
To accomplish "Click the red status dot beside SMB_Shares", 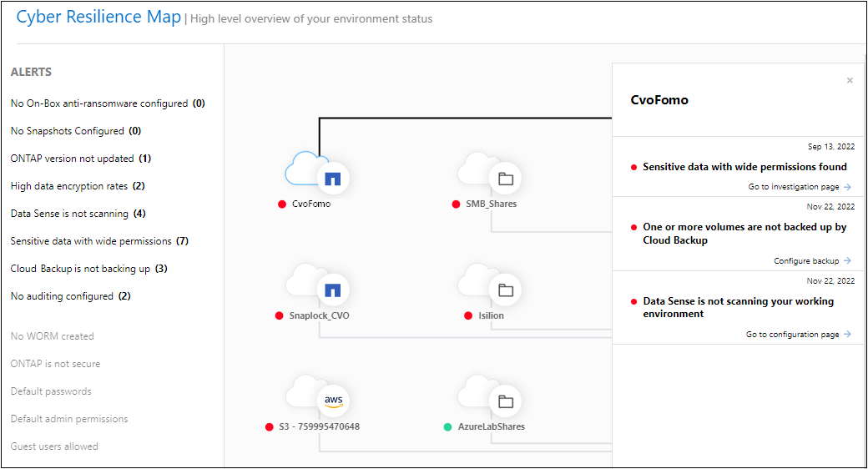I will point(456,204).
